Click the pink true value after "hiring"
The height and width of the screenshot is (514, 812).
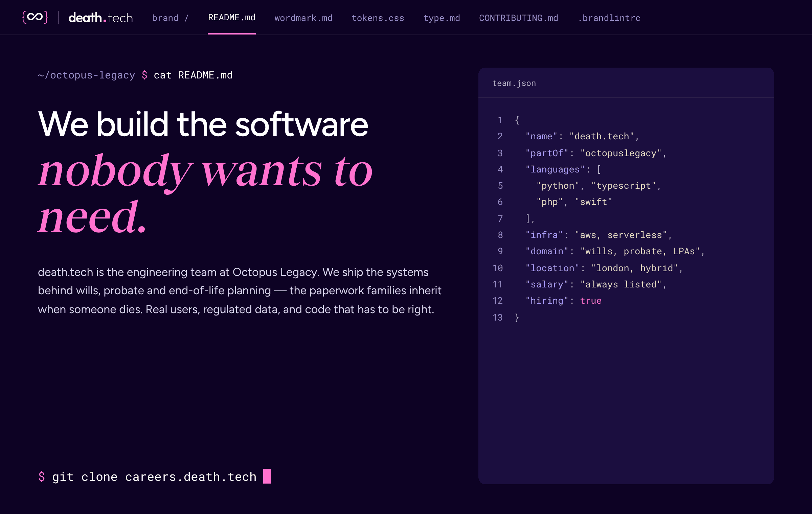(591, 301)
